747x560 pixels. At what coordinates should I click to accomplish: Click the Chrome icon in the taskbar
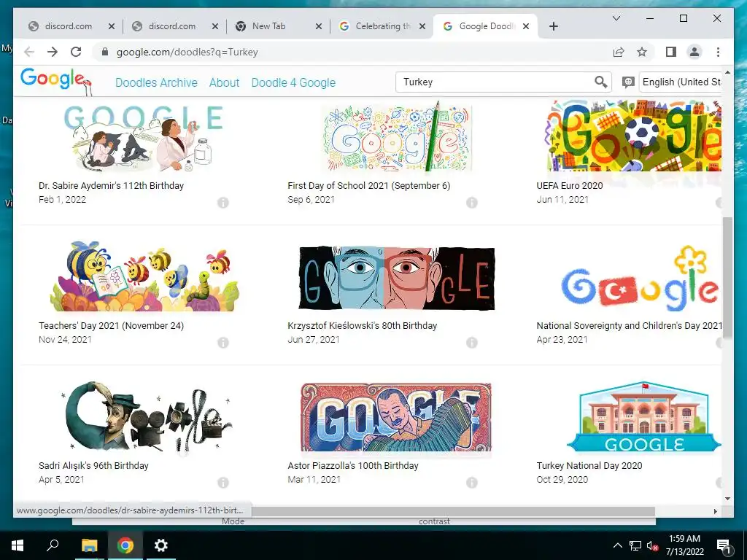click(x=125, y=545)
